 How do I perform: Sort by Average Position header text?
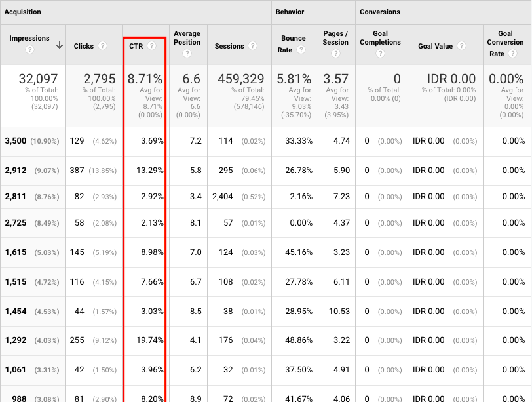187,38
